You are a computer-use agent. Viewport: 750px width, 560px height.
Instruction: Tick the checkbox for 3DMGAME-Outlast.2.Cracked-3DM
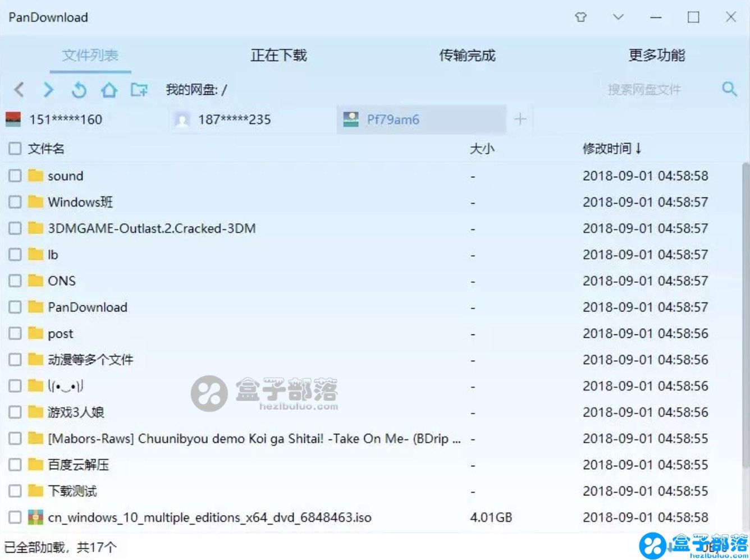[x=15, y=228]
